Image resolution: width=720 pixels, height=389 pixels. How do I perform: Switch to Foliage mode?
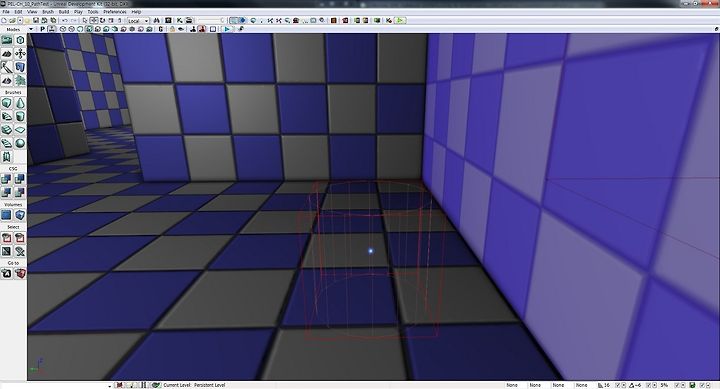point(20,81)
